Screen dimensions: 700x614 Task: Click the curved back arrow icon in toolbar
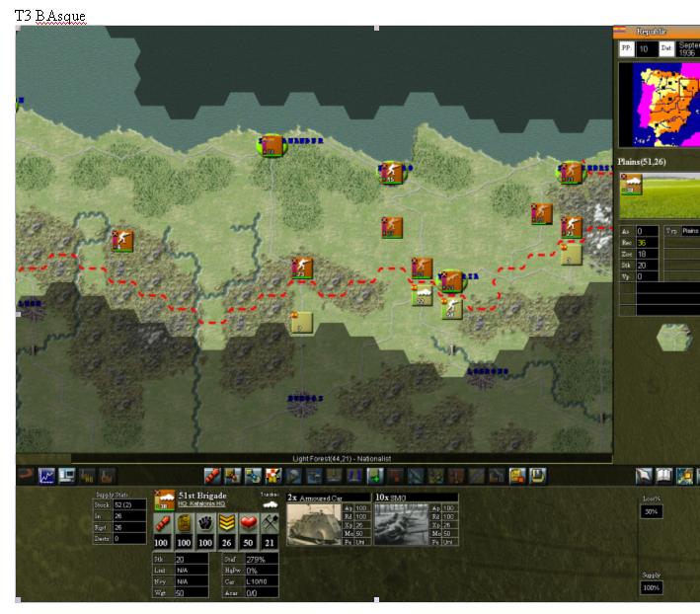(x=26, y=475)
